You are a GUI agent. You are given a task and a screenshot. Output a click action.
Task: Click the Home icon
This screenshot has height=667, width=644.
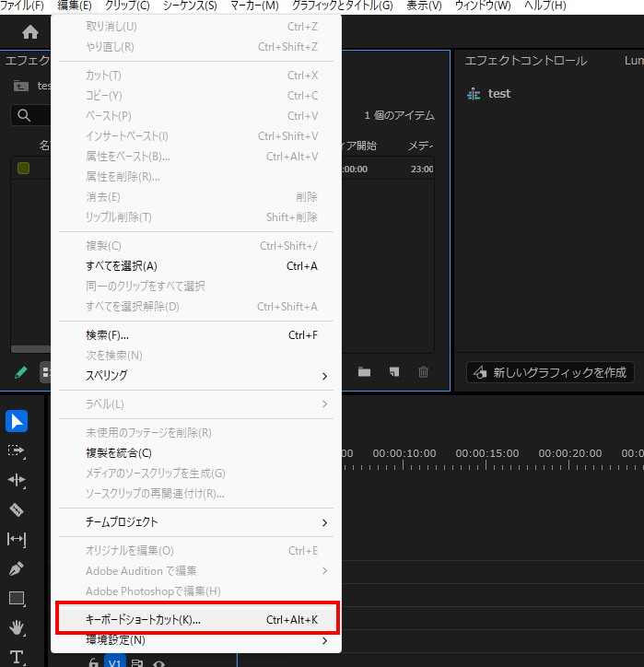point(30,32)
